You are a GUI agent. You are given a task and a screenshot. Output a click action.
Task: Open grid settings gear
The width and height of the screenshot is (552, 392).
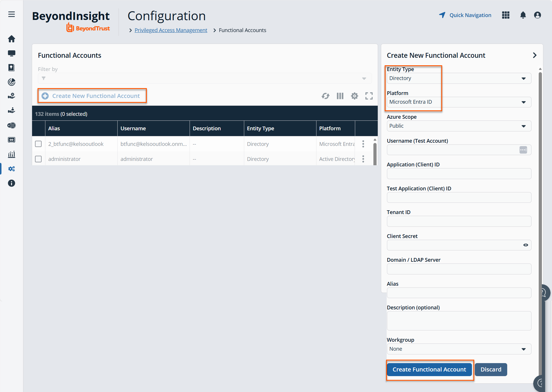click(x=355, y=96)
